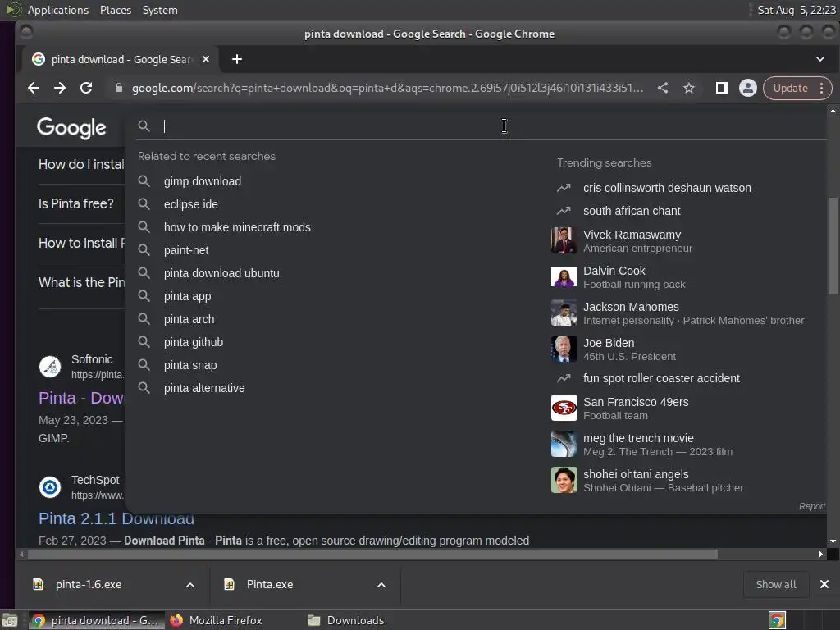This screenshot has width=840, height=630.
Task: Choose suggestion pinta app
Action: click(x=188, y=296)
